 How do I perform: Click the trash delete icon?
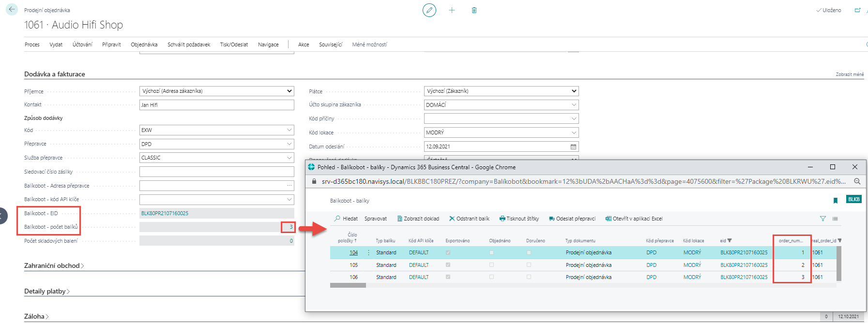click(474, 10)
